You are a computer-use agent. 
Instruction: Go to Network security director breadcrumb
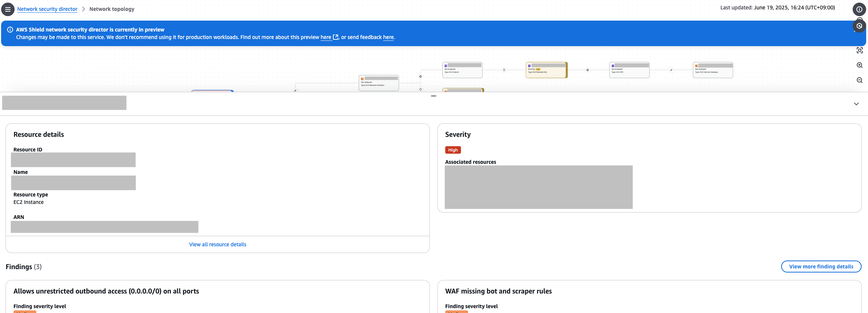(47, 9)
